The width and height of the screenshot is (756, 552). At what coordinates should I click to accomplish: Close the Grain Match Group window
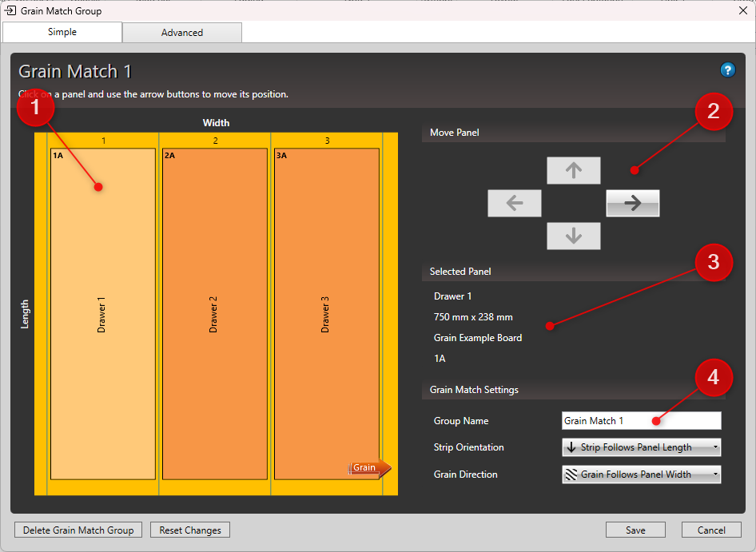click(743, 10)
